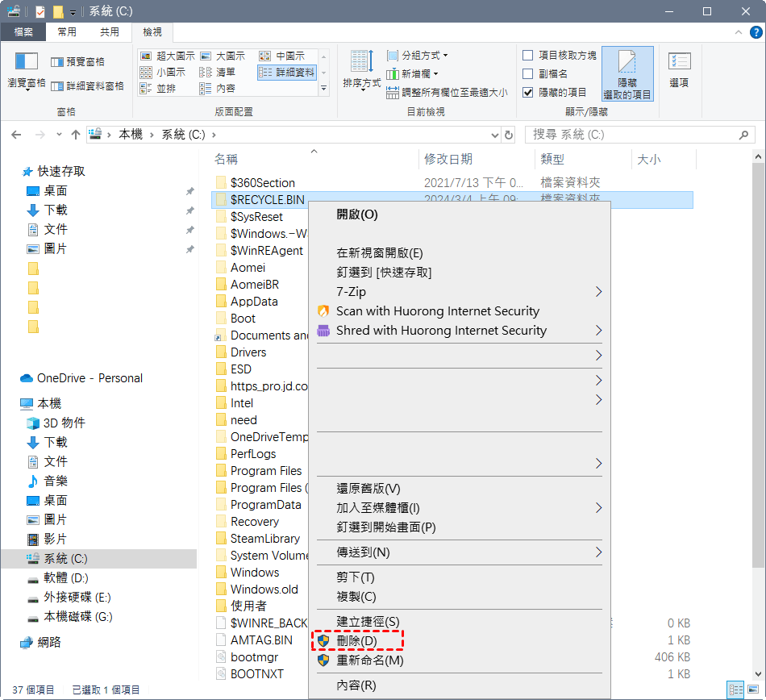Select 外接硬碟 (E:) drive in sidebar
This screenshot has width=766, height=700.
pos(77,598)
